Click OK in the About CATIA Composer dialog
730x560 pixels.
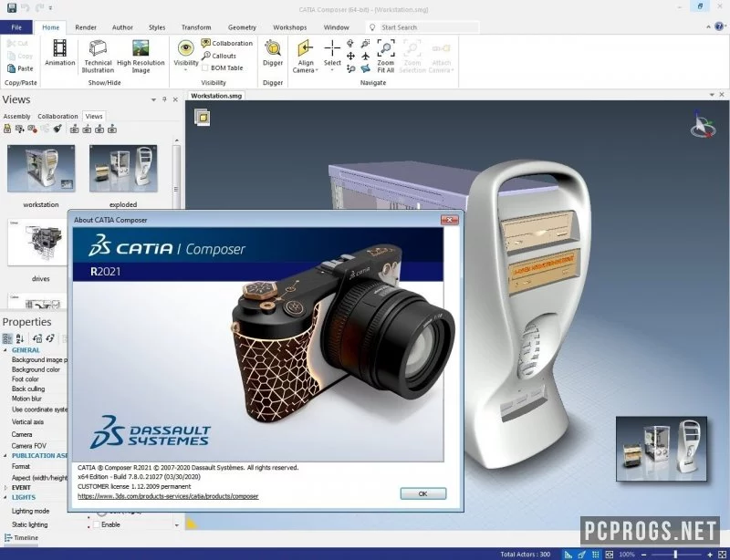pyautogui.click(x=423, y=493)
